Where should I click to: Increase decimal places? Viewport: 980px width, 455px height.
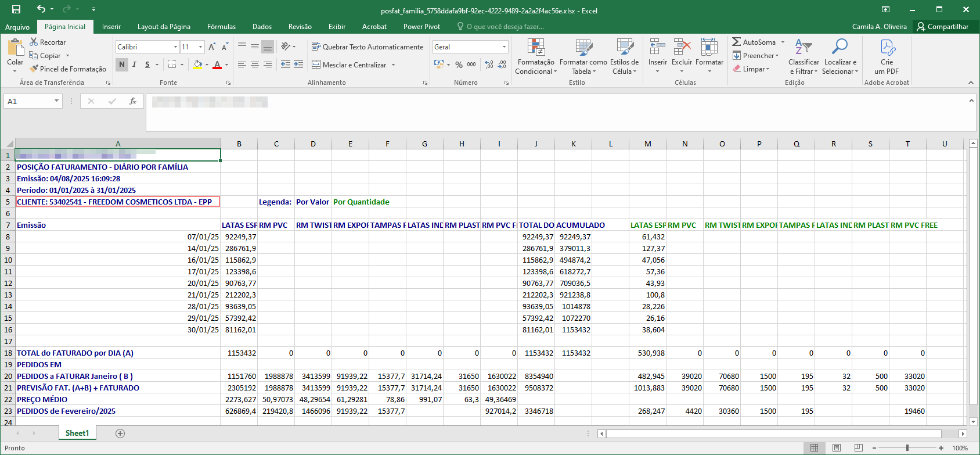coord(489,65)
